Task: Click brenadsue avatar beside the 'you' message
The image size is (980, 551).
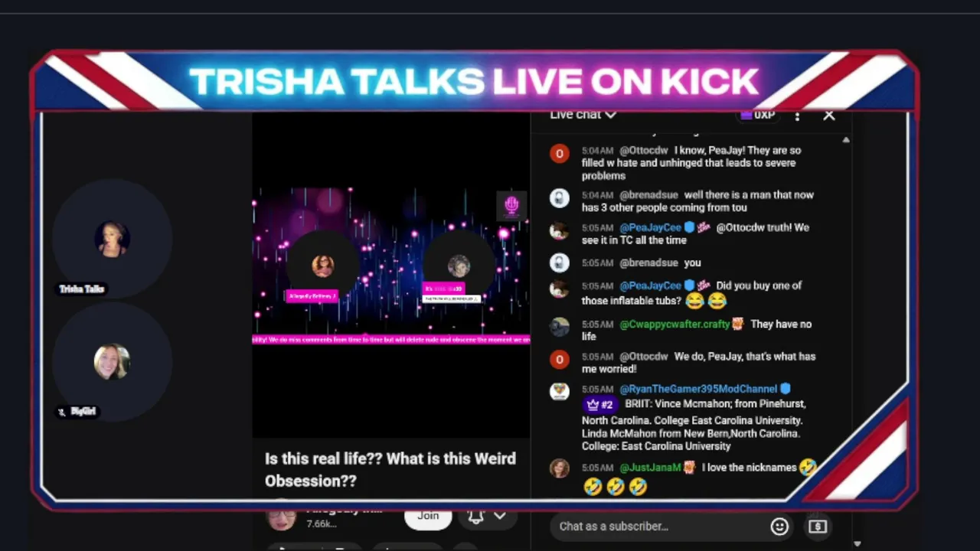Action: (560, 262)
